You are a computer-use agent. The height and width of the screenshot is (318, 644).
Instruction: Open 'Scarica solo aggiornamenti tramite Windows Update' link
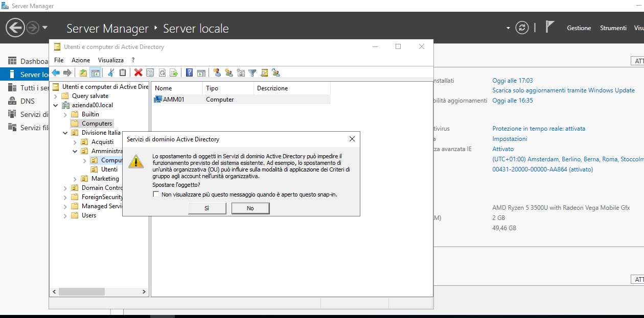563,90
